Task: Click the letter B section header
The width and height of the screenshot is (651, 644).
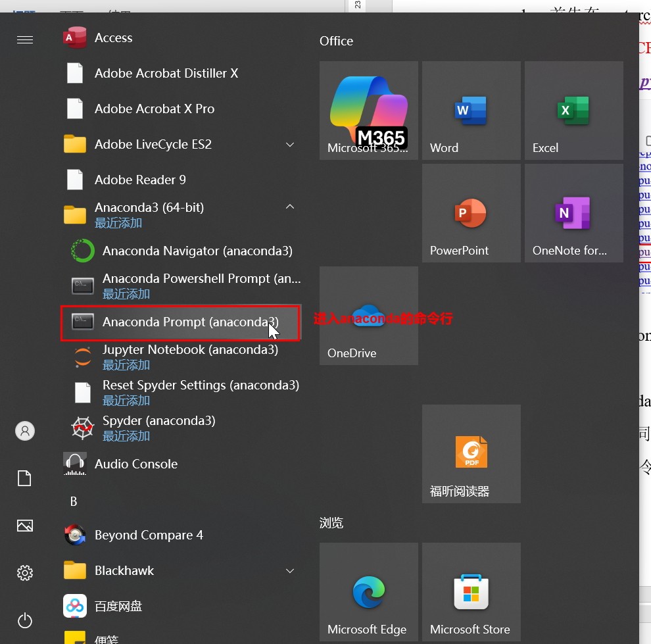Action: [74, 501]
